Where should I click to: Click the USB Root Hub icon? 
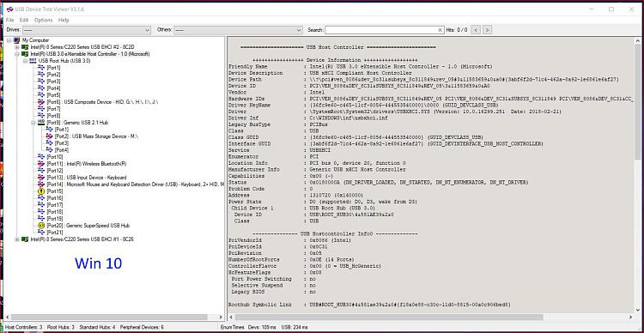pyautogui.click(x=33, y=61)
